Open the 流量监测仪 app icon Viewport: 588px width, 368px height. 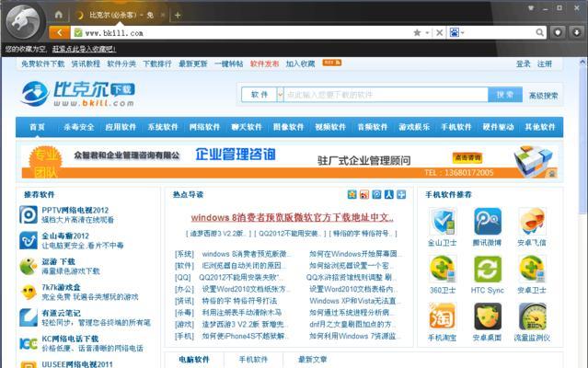point(532,316)
